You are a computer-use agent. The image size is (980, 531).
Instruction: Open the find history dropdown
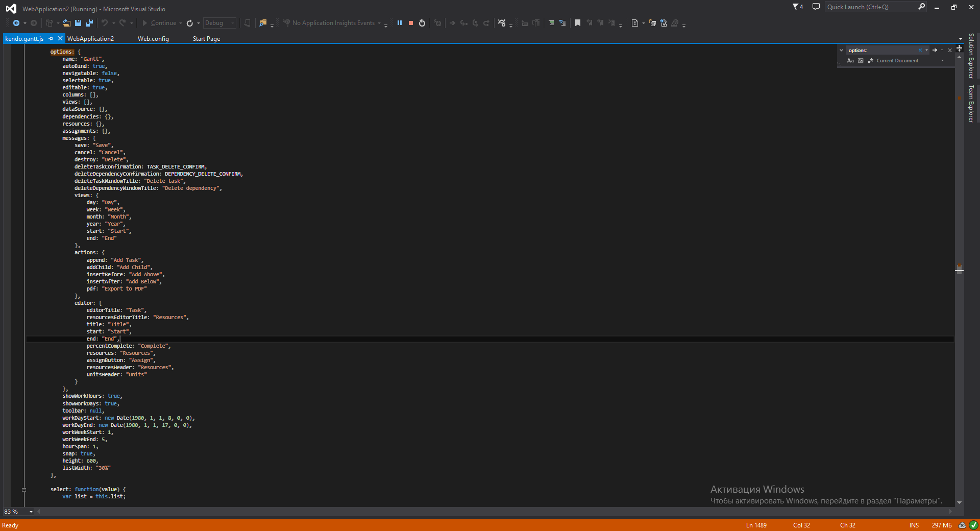[x=927, y=50]
